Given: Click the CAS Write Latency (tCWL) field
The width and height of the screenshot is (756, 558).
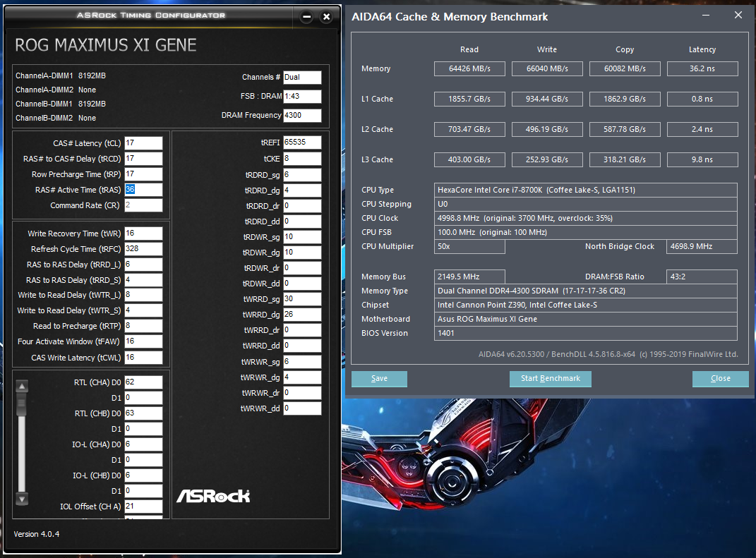Looking at the screenshot, I should 143,358.
